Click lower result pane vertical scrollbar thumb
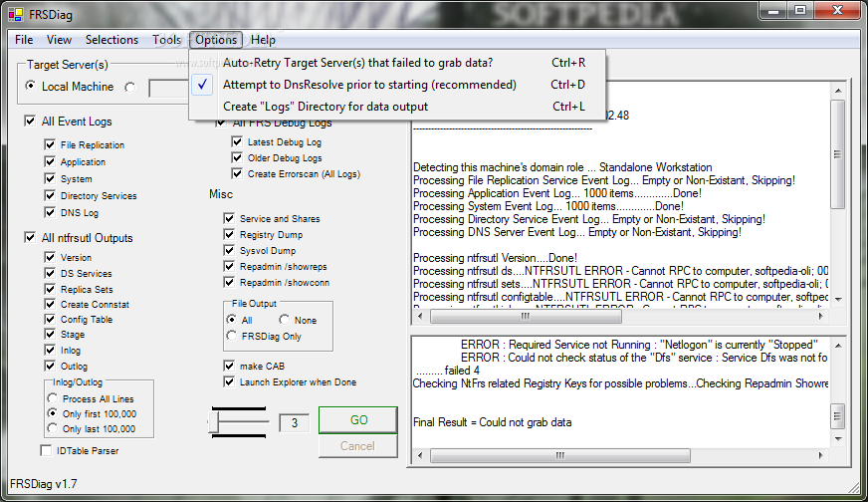This screenshot has height=502, width=868. [838, 415]
